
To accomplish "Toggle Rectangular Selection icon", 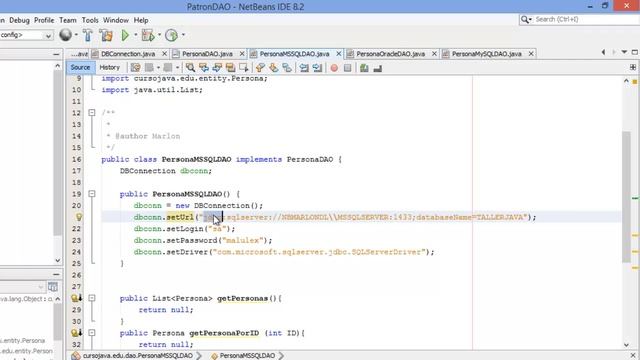I will pyautogui.click(x=244, y=68).
